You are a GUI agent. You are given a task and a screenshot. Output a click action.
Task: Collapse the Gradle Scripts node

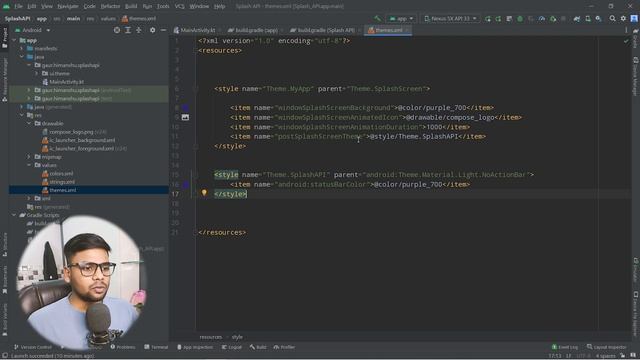click(14, 215)
